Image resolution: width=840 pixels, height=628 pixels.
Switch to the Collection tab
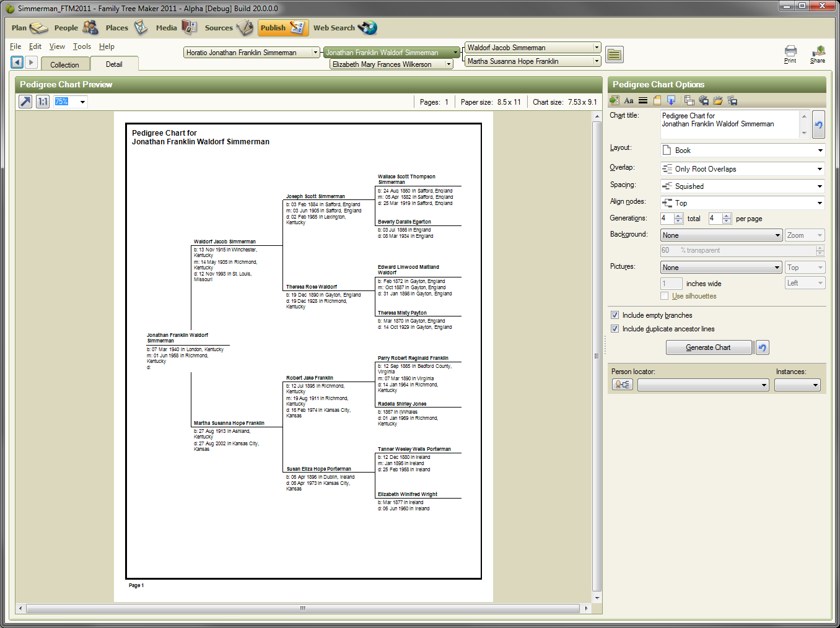pyautogui.click(x=65, y=64)
